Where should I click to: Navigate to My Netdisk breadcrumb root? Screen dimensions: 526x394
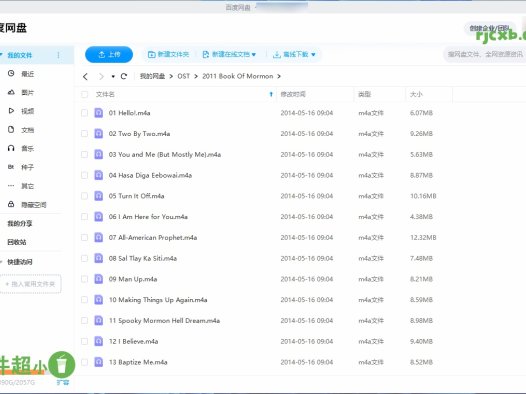pyautogui.click(x=152, y=76)
